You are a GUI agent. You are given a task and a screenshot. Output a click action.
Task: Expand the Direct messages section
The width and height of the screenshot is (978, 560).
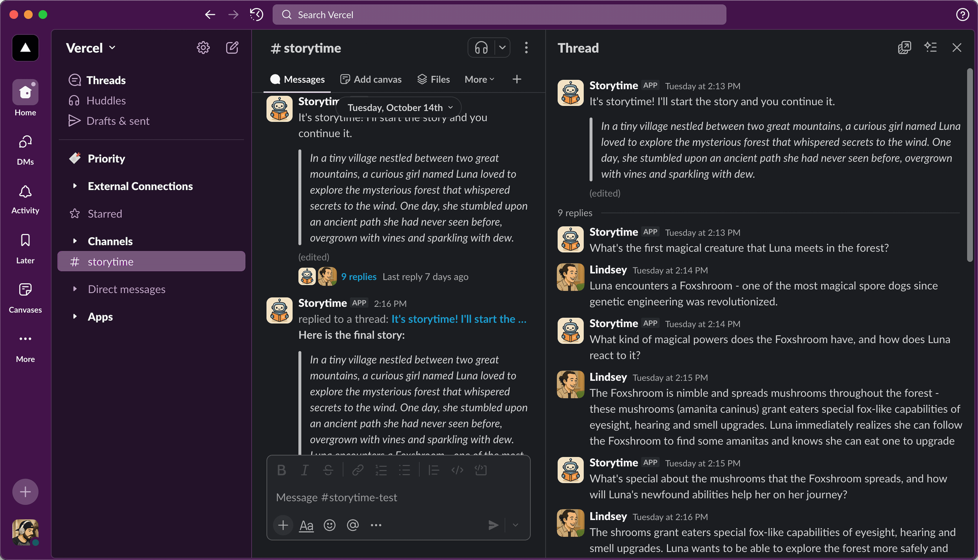pyautogui.click(x=75, y=289)
